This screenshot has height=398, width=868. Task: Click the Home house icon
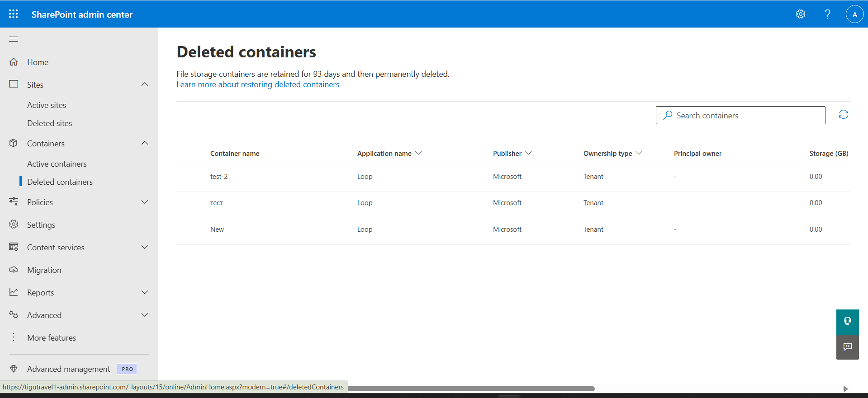click(x=14, y=62)
